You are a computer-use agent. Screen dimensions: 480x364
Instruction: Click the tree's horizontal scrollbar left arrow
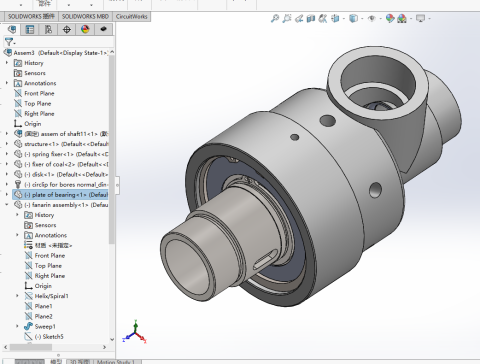click(6, 347)
